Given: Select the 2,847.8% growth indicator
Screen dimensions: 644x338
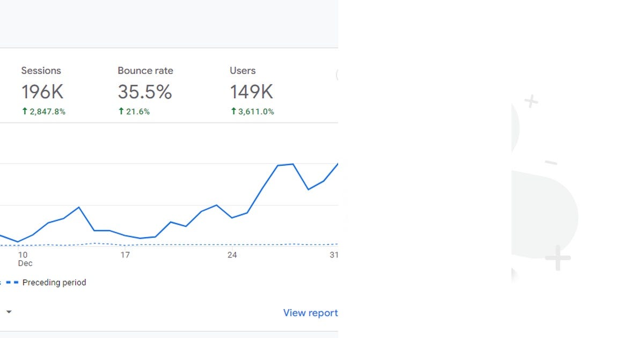Looking at the screenshot, I should click(x=43, y=112).
